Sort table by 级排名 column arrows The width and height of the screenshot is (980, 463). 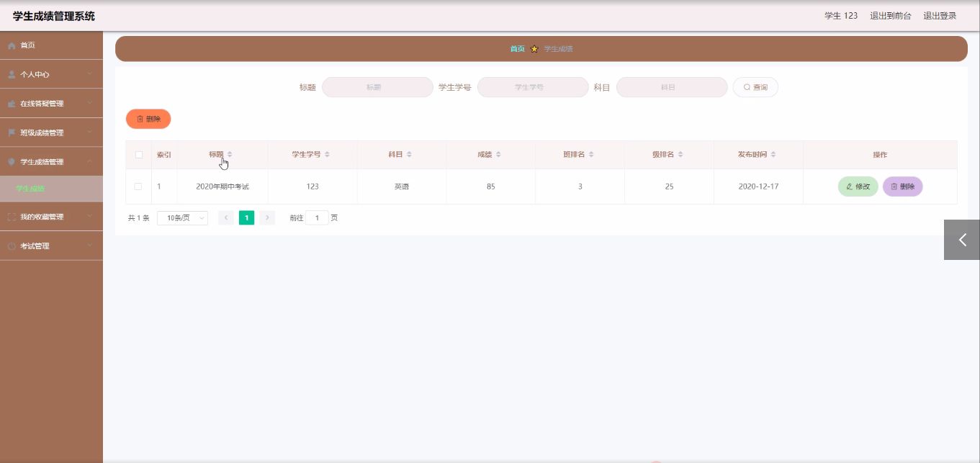pos(680,155)
